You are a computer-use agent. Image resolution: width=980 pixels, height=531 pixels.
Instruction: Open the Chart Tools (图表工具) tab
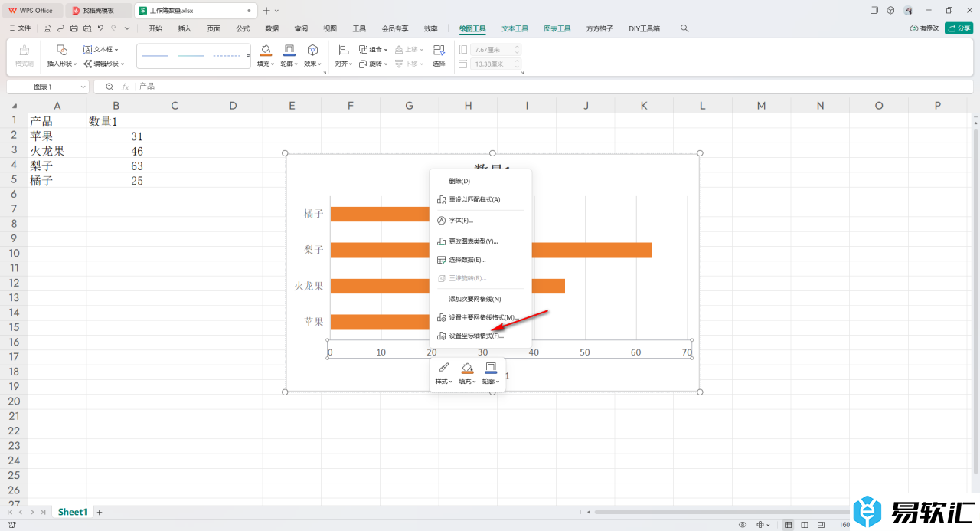pos(557,28)
